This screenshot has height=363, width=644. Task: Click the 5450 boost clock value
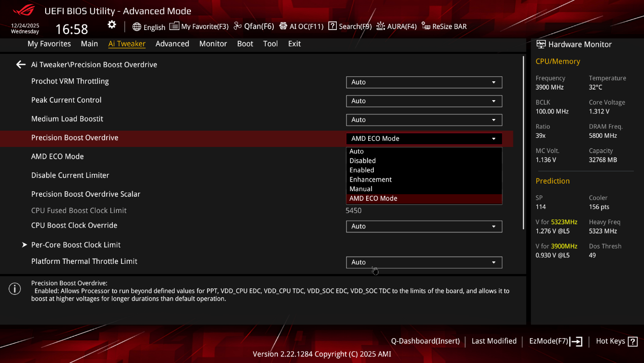[x=353, y=210]
